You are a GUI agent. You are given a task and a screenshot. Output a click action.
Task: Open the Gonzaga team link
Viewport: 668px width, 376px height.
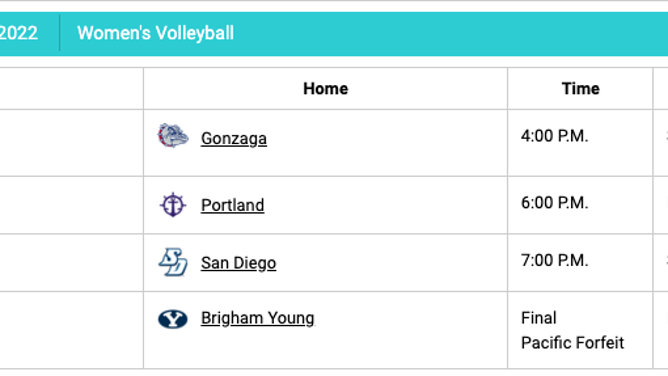[234, 139]
